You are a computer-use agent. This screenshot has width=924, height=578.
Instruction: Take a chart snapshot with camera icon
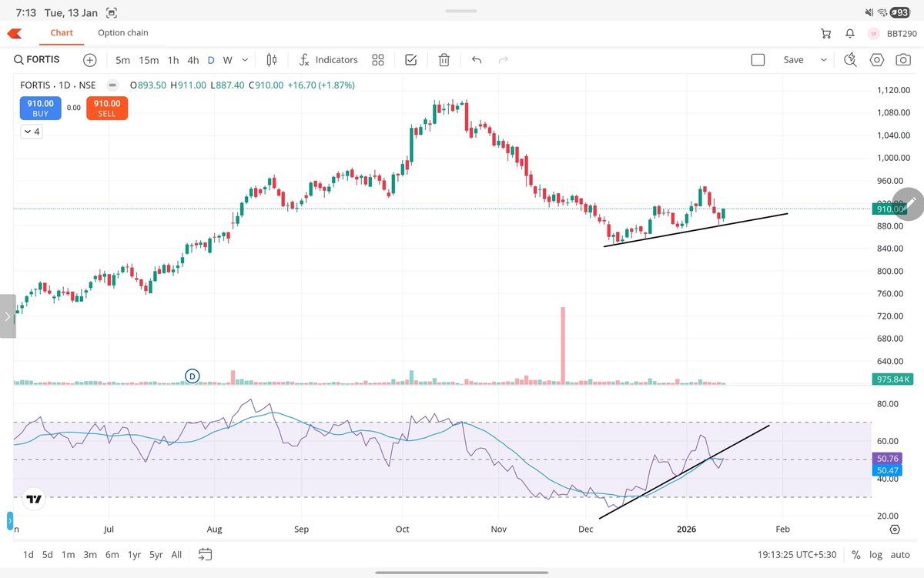902,60
